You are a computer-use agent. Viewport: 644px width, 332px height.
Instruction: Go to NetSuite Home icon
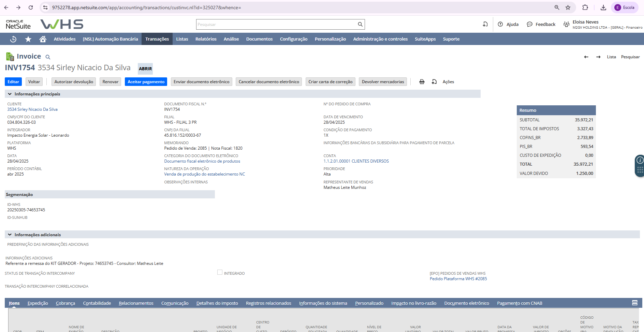coord(43,39)
